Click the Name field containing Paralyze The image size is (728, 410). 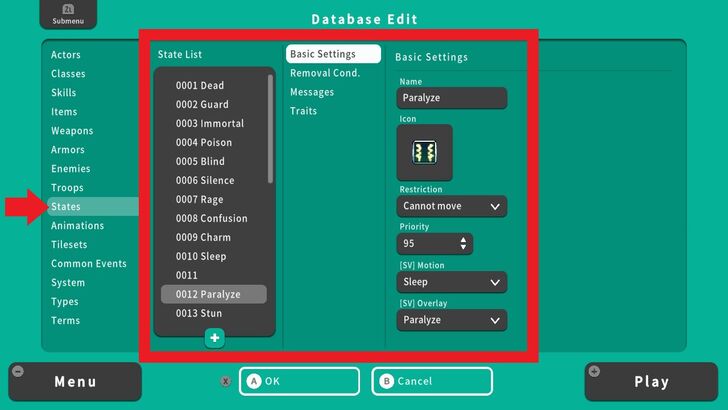click(451, 98)
